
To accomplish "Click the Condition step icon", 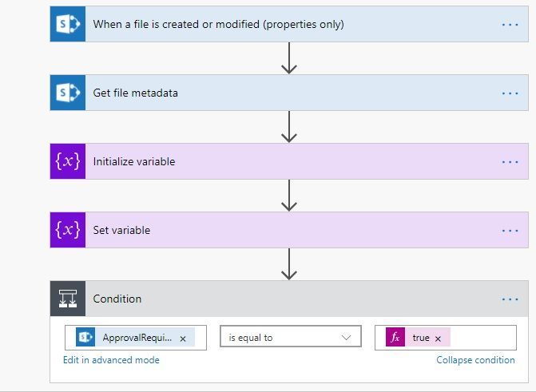I will 67,299.
